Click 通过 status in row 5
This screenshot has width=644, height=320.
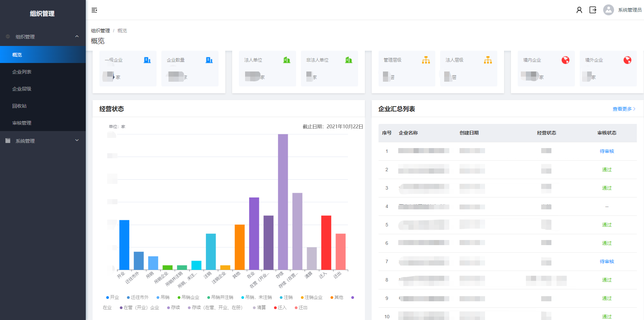tap(607, 225)
